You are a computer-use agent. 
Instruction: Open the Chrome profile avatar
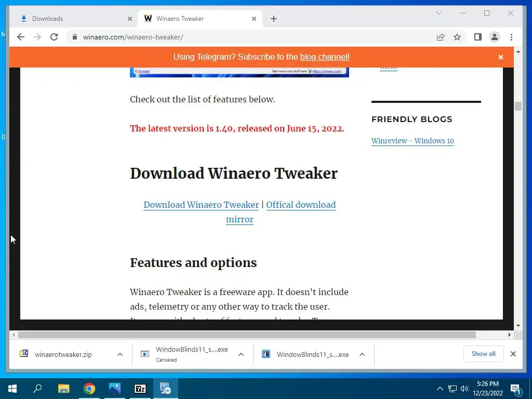[495, 37]
